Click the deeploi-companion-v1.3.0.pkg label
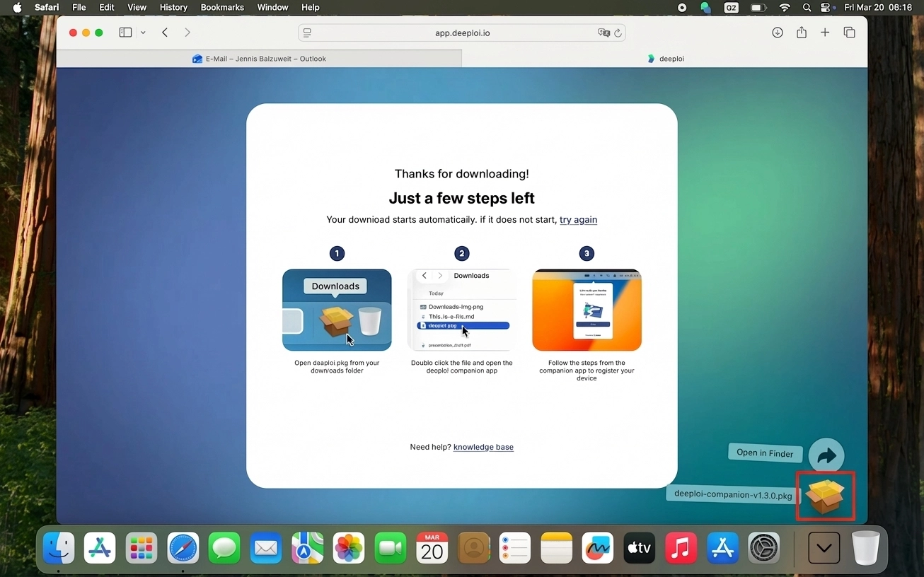This screenshot has height=577, width=924. [733, 495]
